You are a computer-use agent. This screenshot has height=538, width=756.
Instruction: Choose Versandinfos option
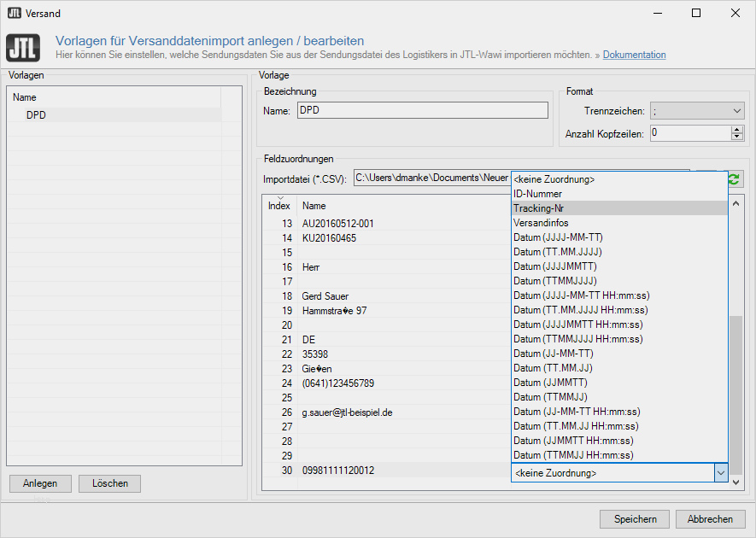tap(619, 223)
